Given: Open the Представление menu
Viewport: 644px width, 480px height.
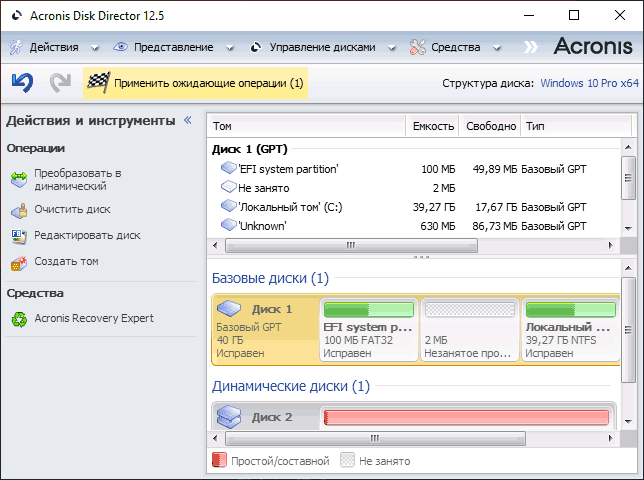Looking at the screenshot, I should [x=173, y=47].
